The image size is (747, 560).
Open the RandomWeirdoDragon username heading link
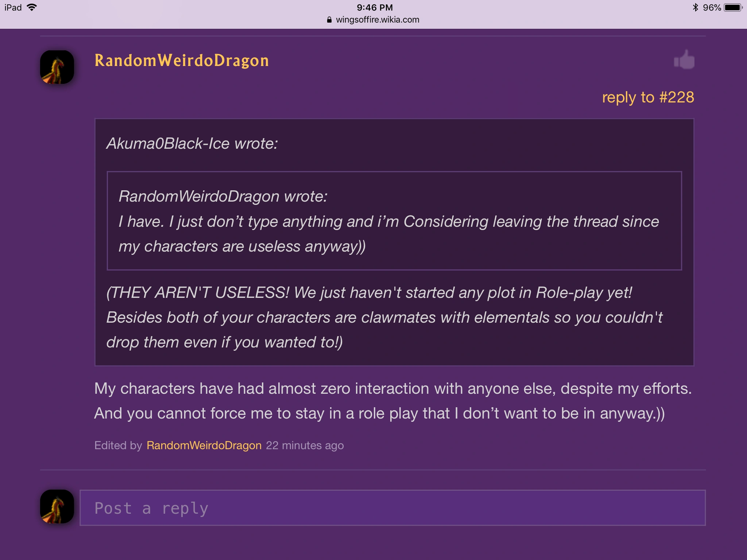tap(182, 61)
